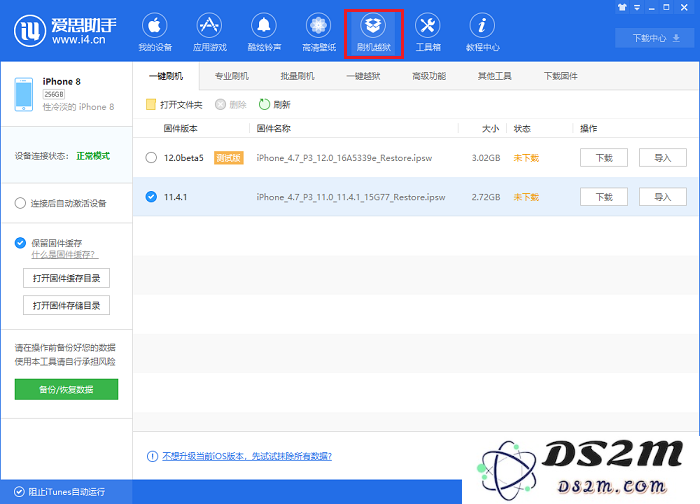Screen dimensions: 700x504
Task: Click the i4 爱思助手 logo
Action: pos(65,31)
